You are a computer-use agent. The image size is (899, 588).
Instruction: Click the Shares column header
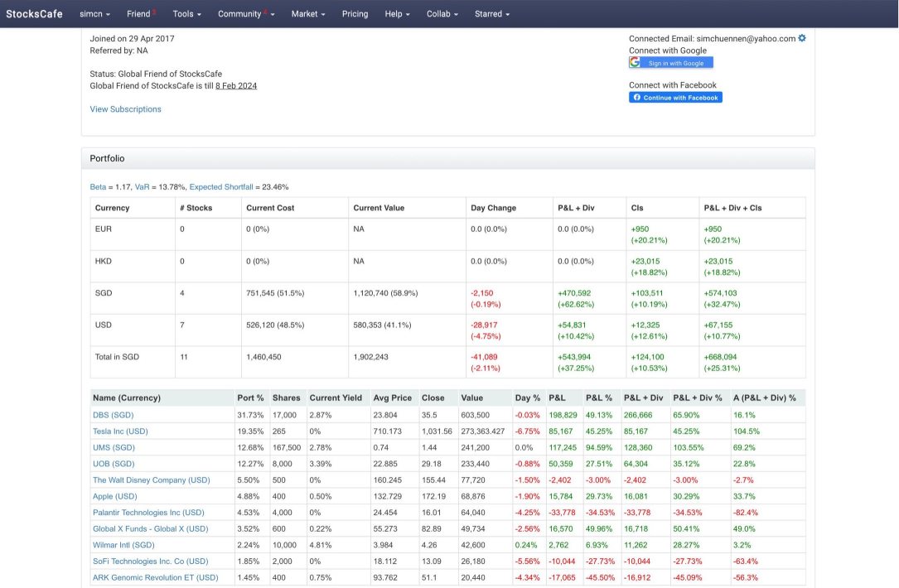(x=286, y=398)
